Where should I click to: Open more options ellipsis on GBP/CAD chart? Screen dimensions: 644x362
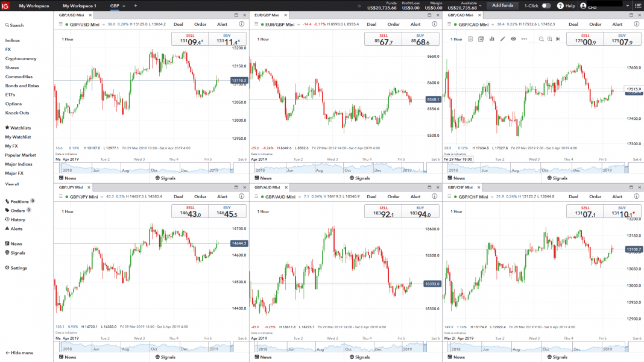[x=524, y=39]
